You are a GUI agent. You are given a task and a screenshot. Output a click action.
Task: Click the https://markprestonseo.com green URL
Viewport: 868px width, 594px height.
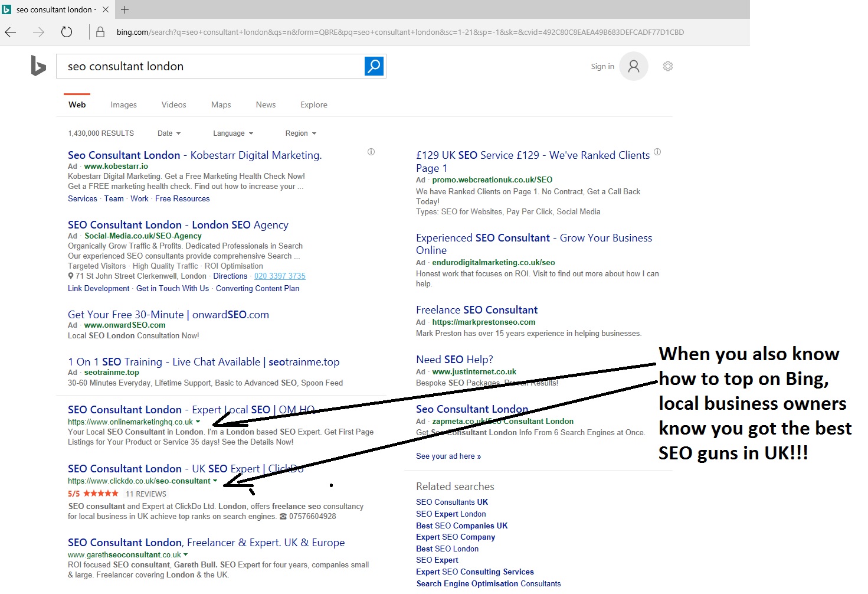tap(484, 322)
